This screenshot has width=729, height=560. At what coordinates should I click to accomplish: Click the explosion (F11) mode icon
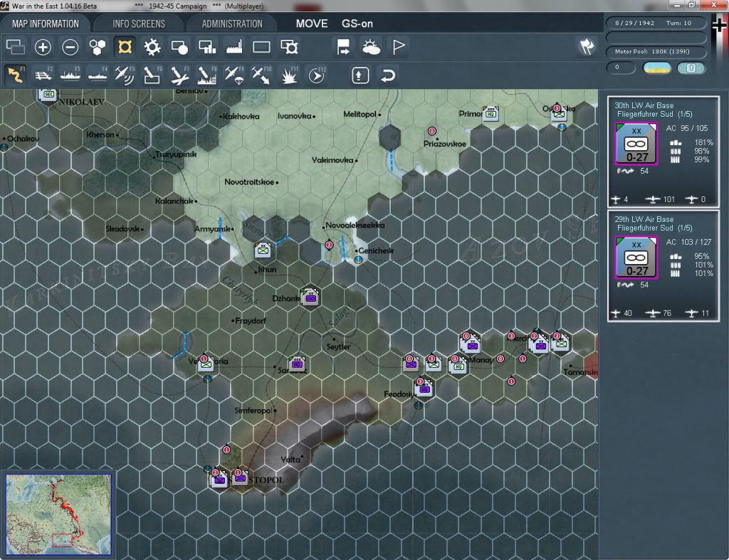tap(289, 75)
